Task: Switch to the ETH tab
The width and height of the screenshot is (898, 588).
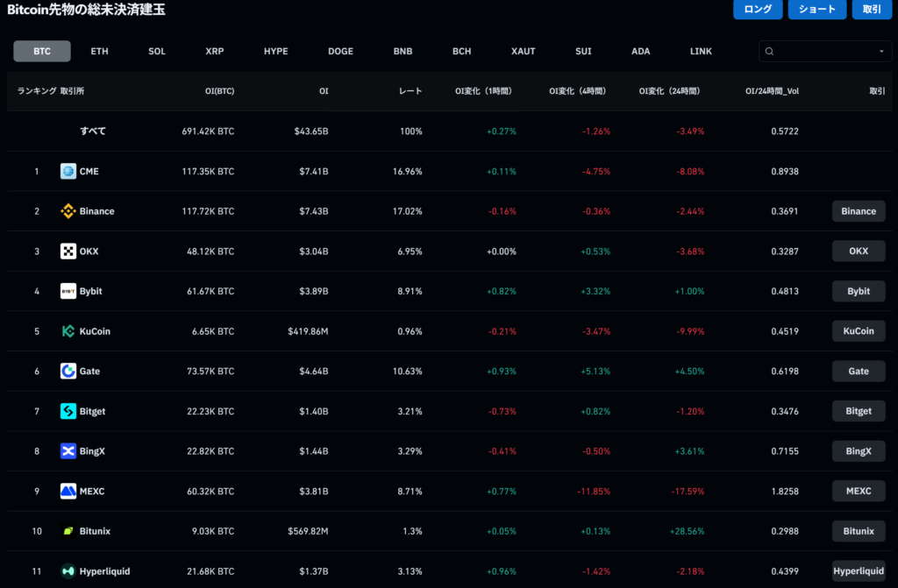Action: tap(100, 52)
